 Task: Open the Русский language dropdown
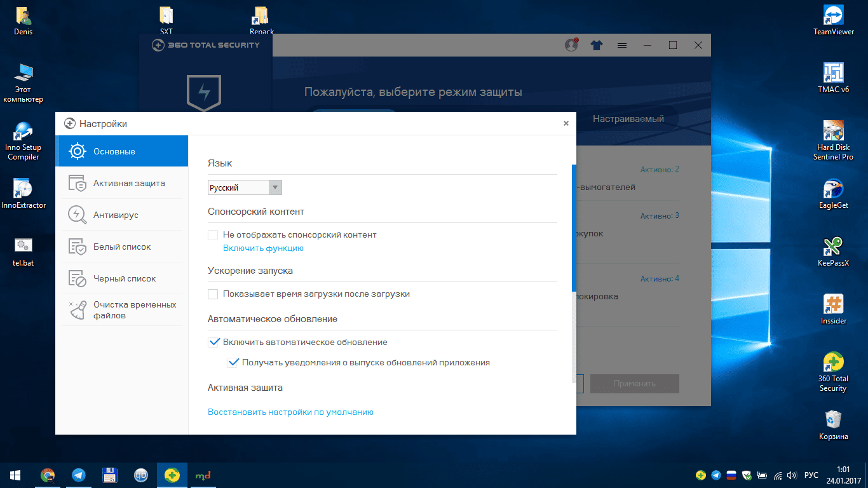[245, 187]
